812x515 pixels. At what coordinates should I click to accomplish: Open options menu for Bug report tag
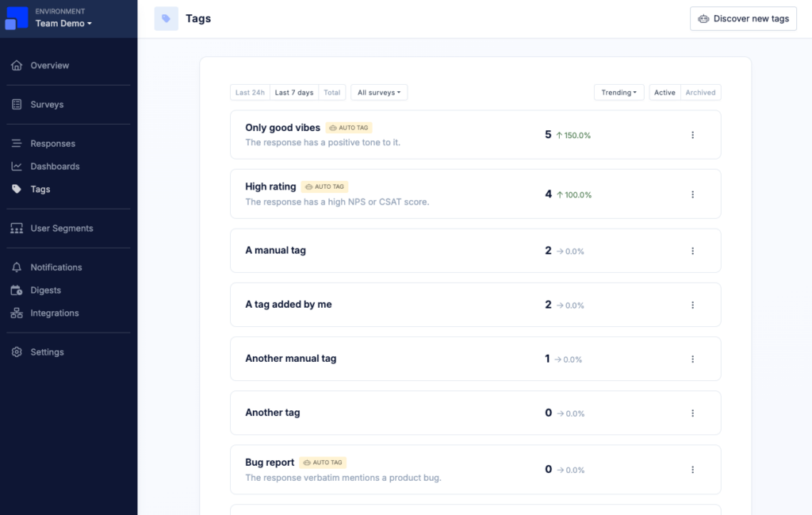(x=692, y=470)
